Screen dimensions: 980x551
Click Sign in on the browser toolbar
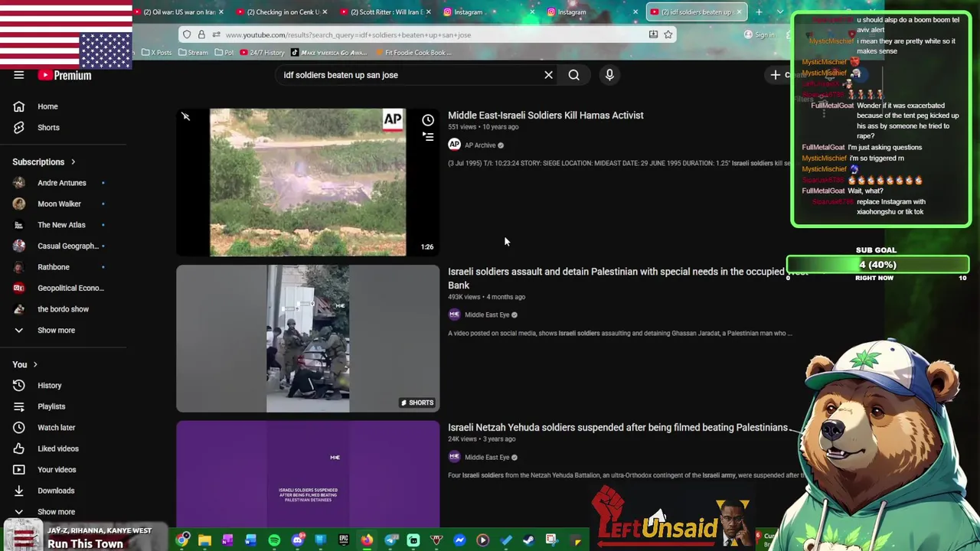[759, 34]
